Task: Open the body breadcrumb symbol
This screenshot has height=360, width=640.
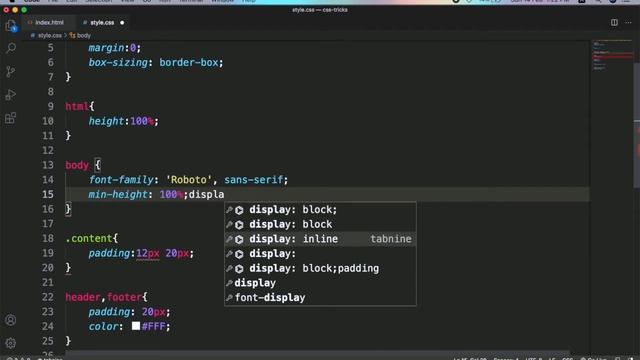Action: click(x=84, y=36)
